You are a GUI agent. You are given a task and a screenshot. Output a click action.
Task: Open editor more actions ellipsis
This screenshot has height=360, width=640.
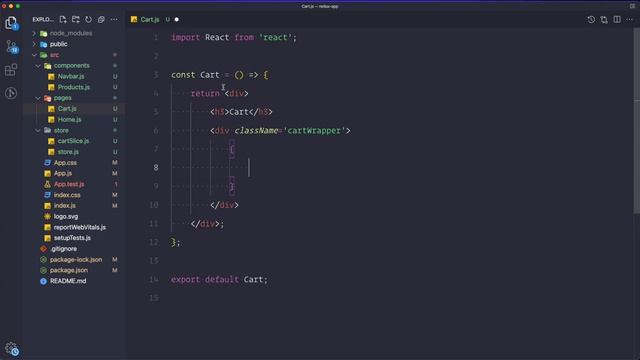(630, 20)
